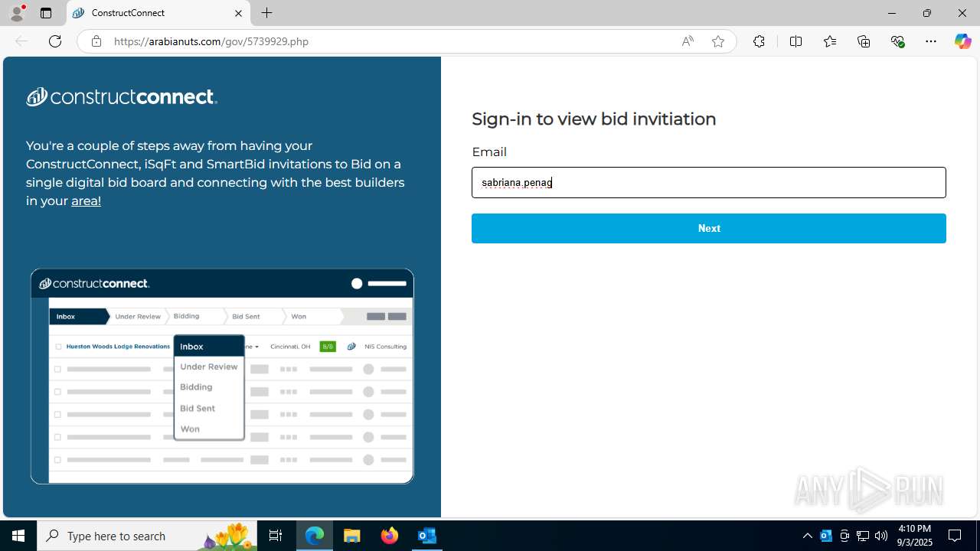The image size is (980, 551).
Task: Open the volume speaker icon
Action: [881, 536]
